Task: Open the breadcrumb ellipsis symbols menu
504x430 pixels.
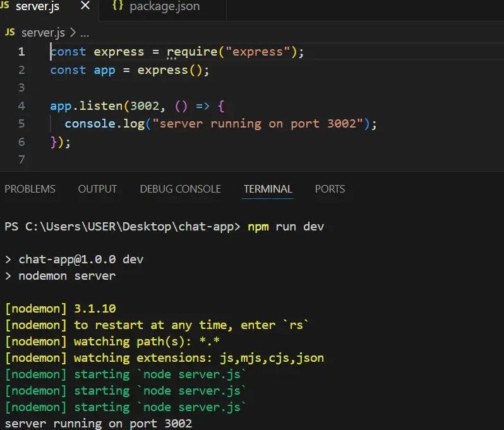Action: 85,33
